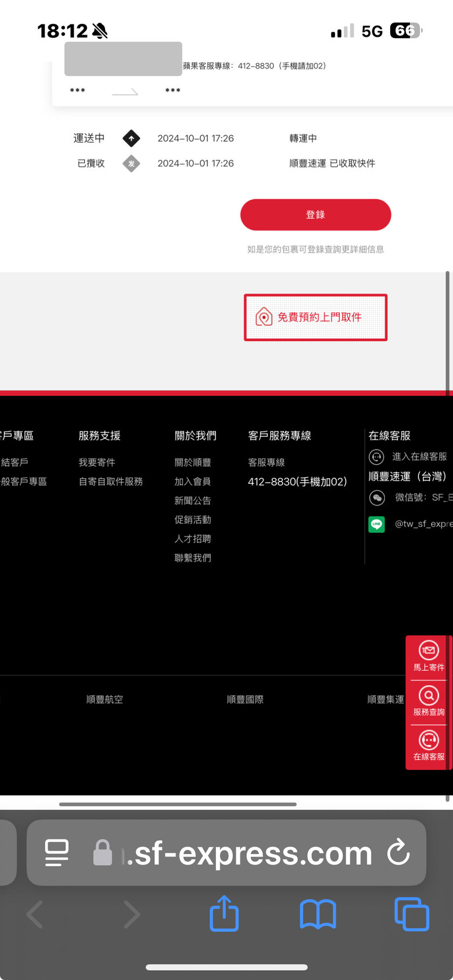The width and height of the screenshot is (453, 980).
Task: Open Safari bookmarks book icon
Action: (318, 915)
